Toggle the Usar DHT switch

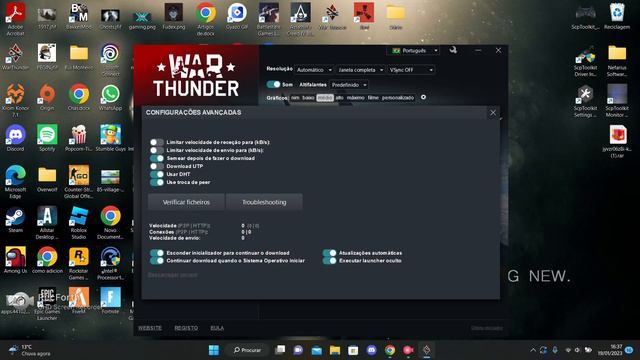tap(157, 174)
